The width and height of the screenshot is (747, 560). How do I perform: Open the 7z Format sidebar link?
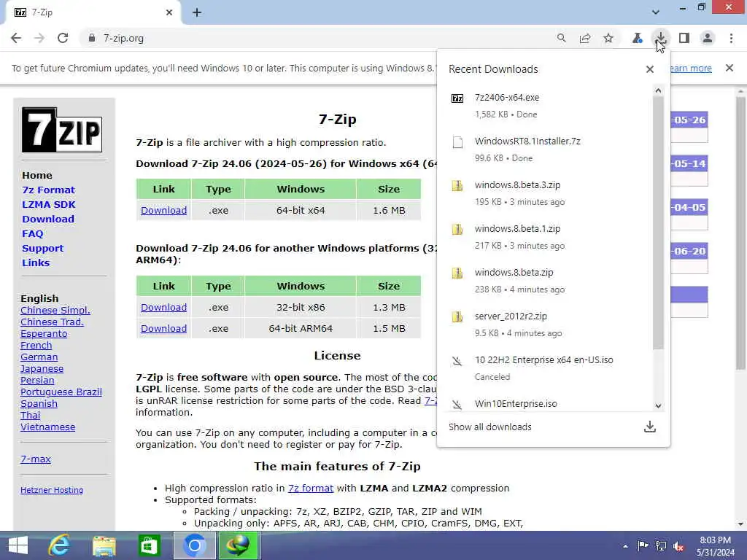click(x=48, y=190)
